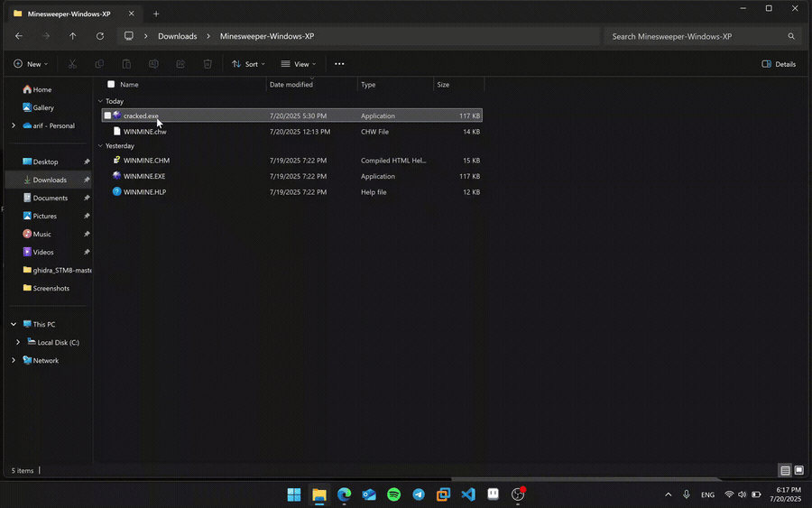Switch to details list view icon
The image size is (812, 508).
click(785, 470)
